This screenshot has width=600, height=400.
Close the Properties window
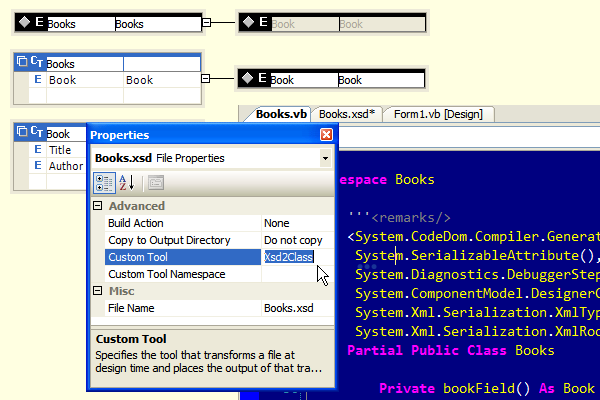326,135
